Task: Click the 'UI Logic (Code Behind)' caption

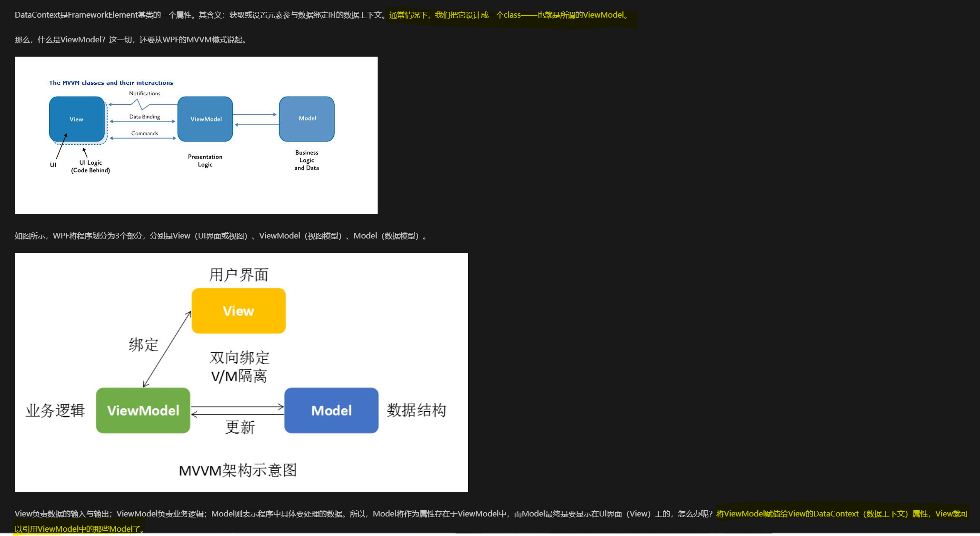Action: point(90,166)
